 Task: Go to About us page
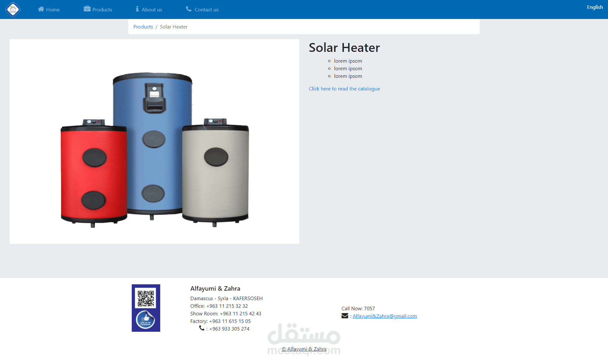[152, 10]
